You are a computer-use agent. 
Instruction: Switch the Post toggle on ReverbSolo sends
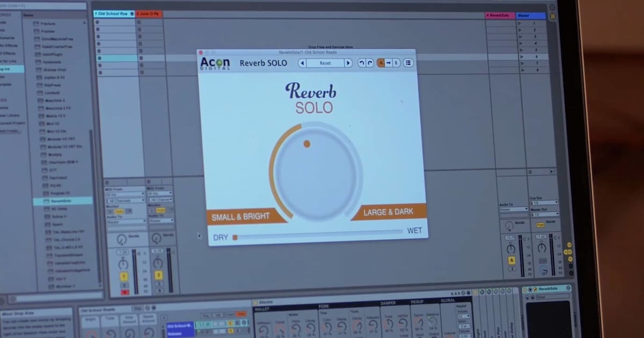(540, 225)
